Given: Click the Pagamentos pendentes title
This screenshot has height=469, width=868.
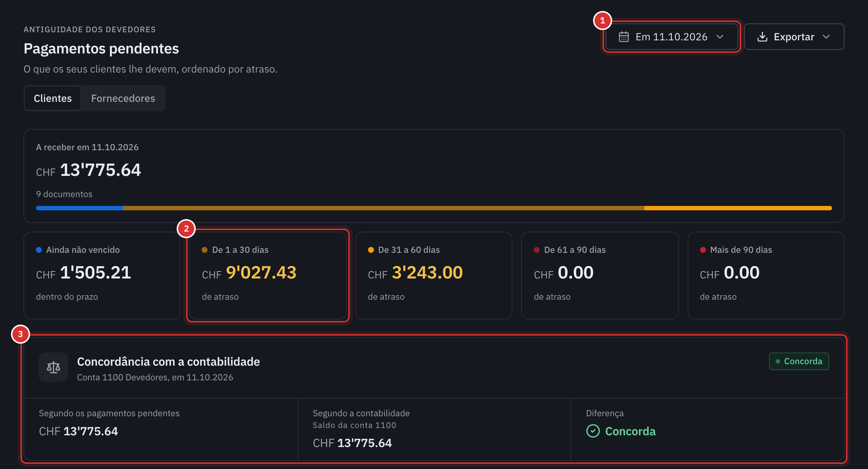Looking at the screenshot, I should (101, 49).
